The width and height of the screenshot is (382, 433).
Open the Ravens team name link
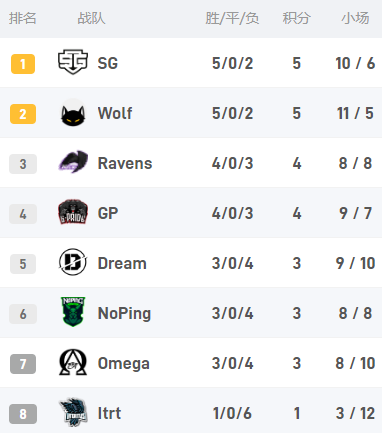(125, 163)
